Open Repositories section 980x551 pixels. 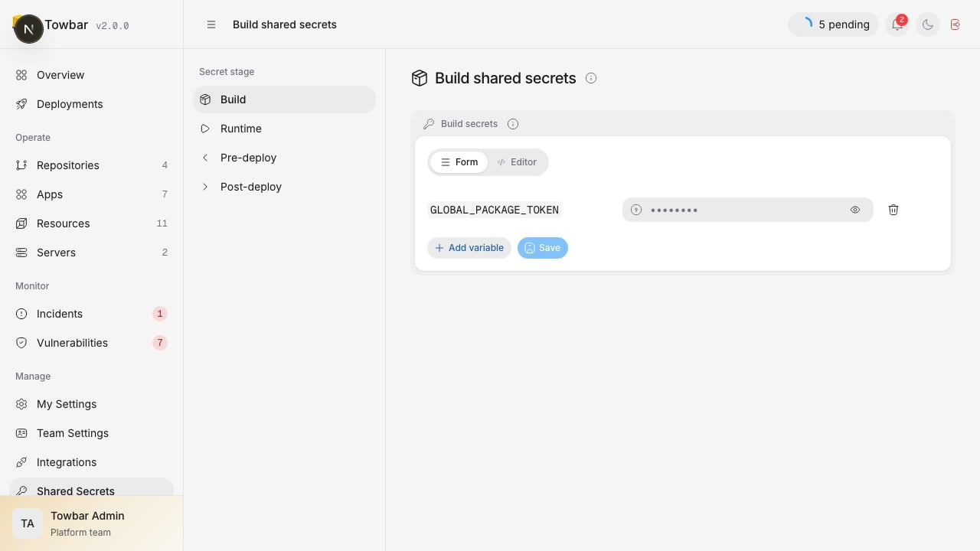coord(91,165)
